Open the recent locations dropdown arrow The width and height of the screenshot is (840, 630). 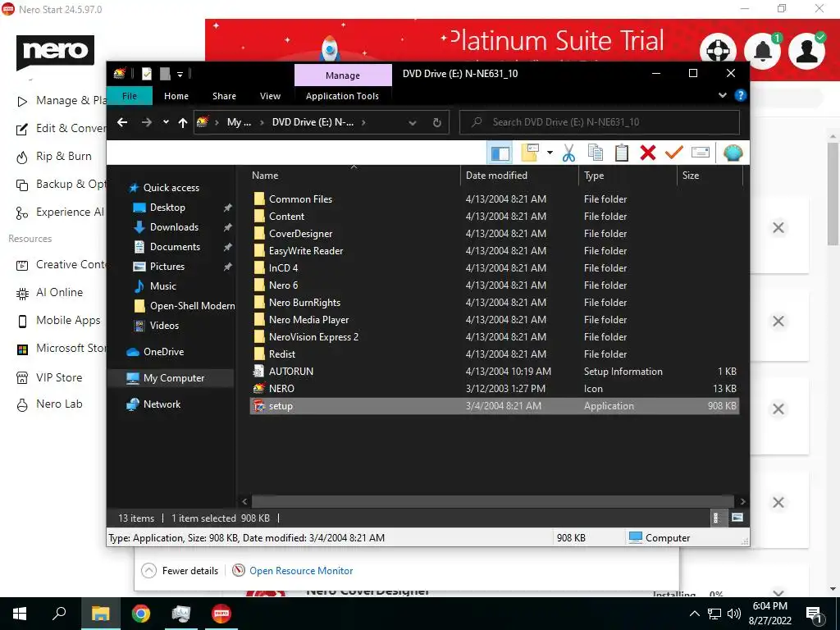(166, 122)
